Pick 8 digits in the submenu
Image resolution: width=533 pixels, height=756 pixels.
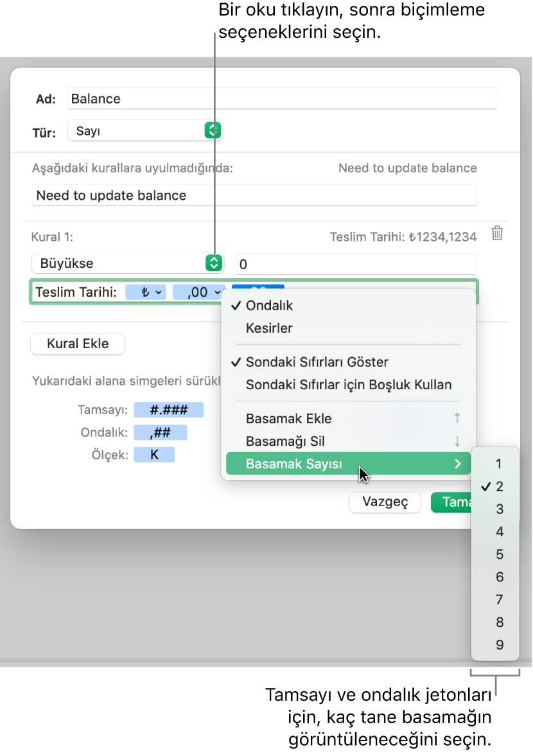pos(495,622)
